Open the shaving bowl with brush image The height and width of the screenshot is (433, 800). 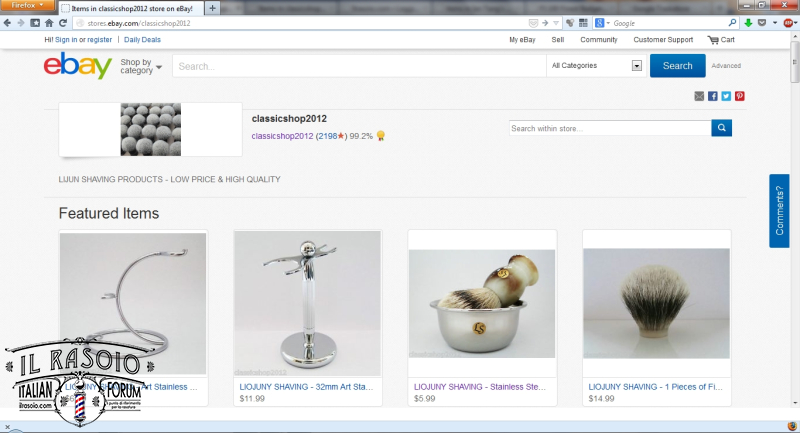[482, 303]
